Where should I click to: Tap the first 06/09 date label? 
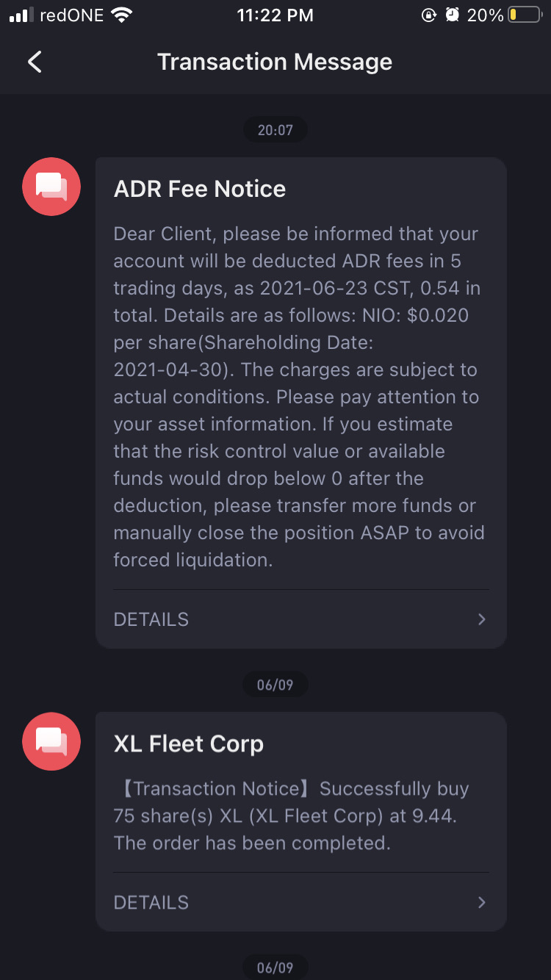(275, 685)
